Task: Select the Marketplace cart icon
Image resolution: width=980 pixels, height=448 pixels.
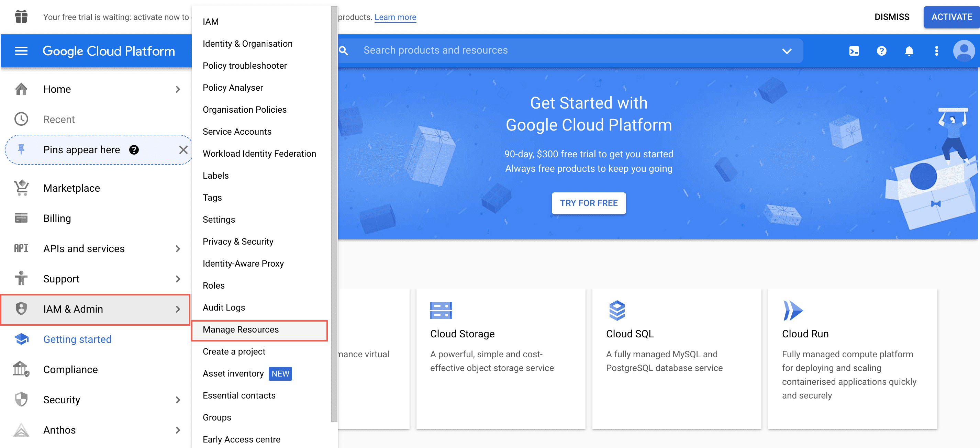Action: (x=21, y=188)
